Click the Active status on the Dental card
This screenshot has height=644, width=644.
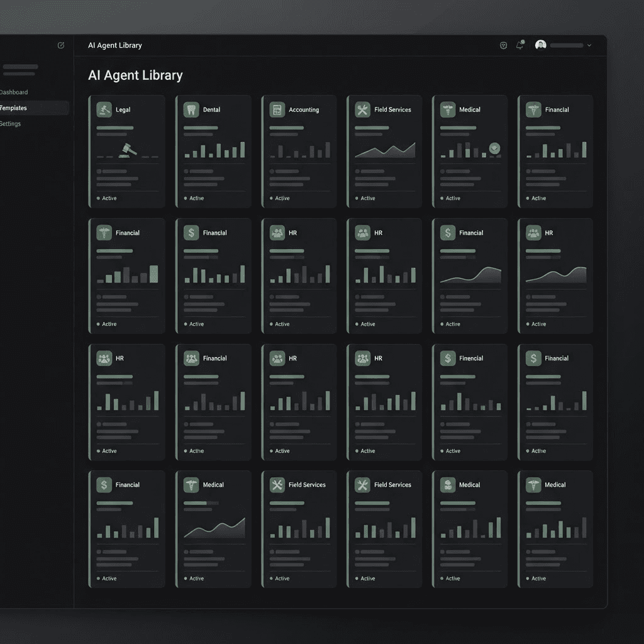(x=194, y=198)
